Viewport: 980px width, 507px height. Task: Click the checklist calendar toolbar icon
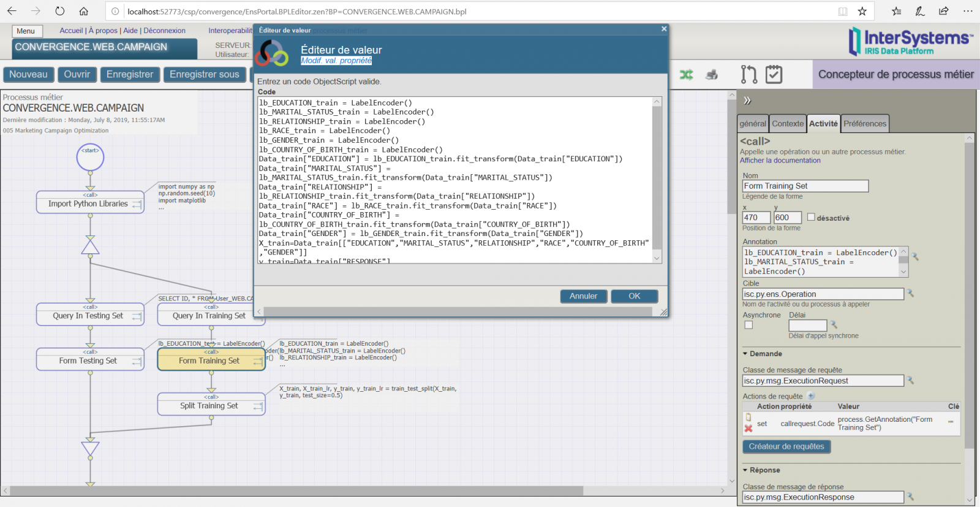(x=774, y=75)
